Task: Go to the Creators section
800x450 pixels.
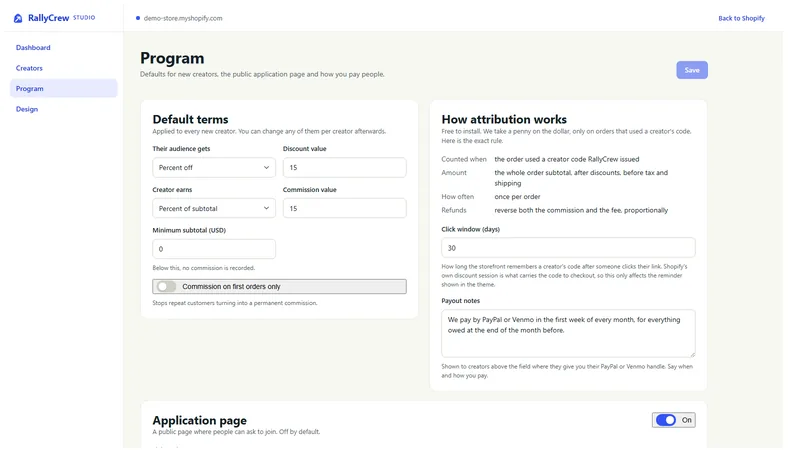Action: (x=29, y=68)
